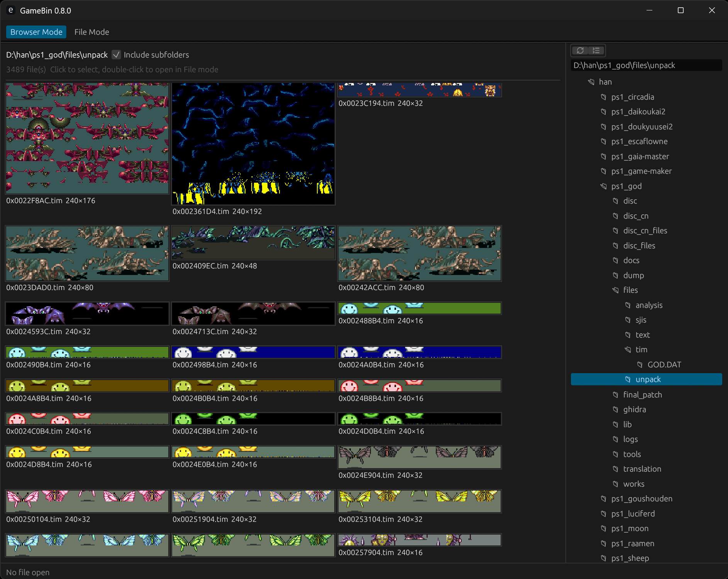Image resolution: width=728 pixels, height=579 pixels.
Task: Click the folder icon beside ps1_god
Action: tap(603, 186)
